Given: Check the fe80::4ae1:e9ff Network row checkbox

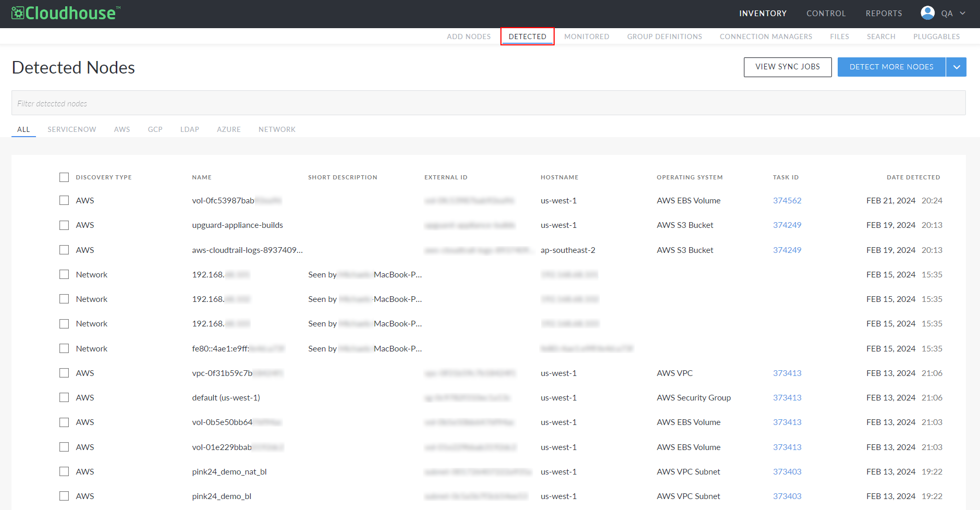Looking at the screenshot, I should pyautogui.click(x=64, y=348).
